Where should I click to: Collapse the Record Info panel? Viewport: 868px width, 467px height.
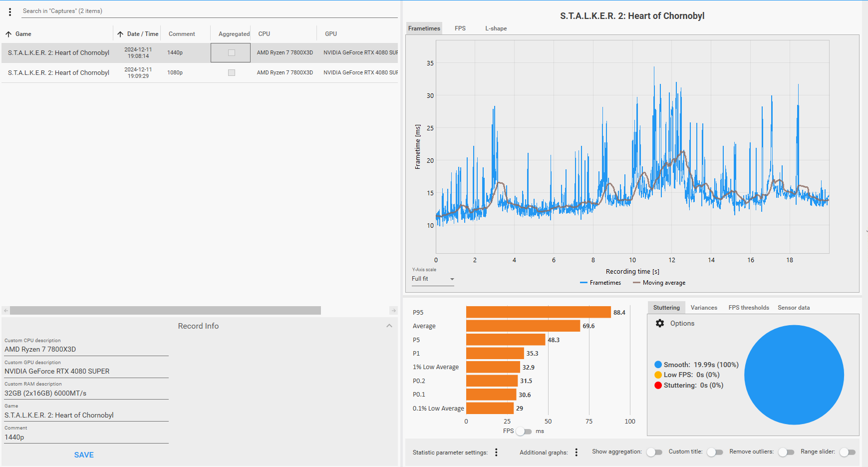point(389,326)
